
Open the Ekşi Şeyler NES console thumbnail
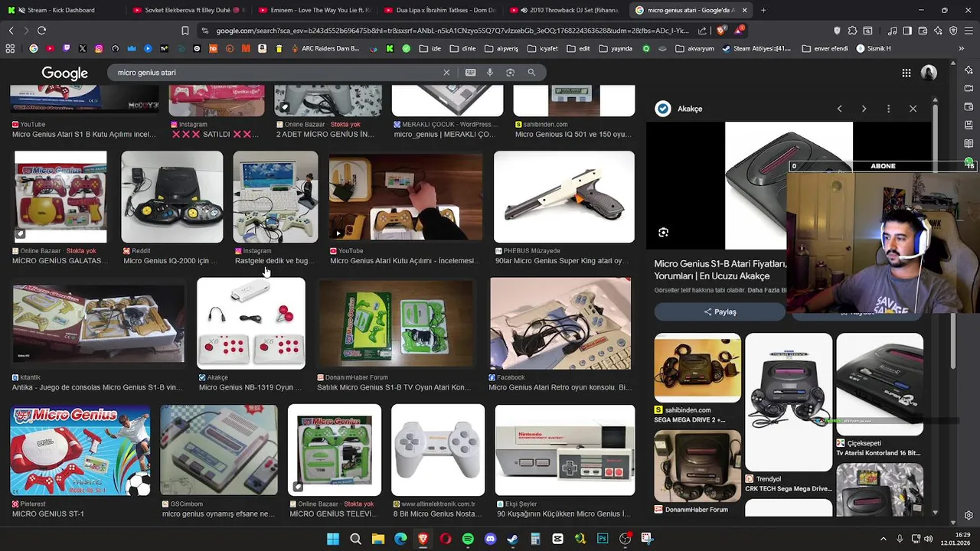coord(565,450)
